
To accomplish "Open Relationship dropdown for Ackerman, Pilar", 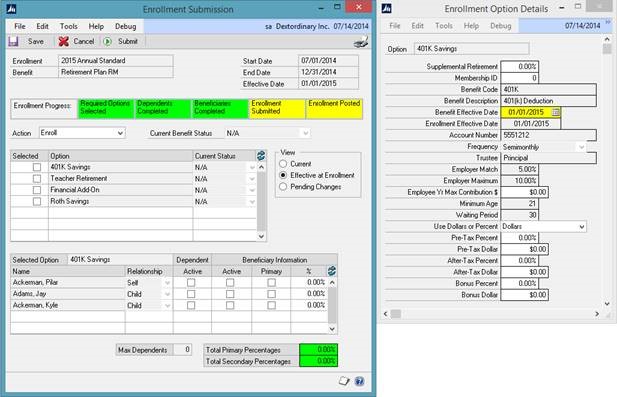I will [x=167, y=283].
